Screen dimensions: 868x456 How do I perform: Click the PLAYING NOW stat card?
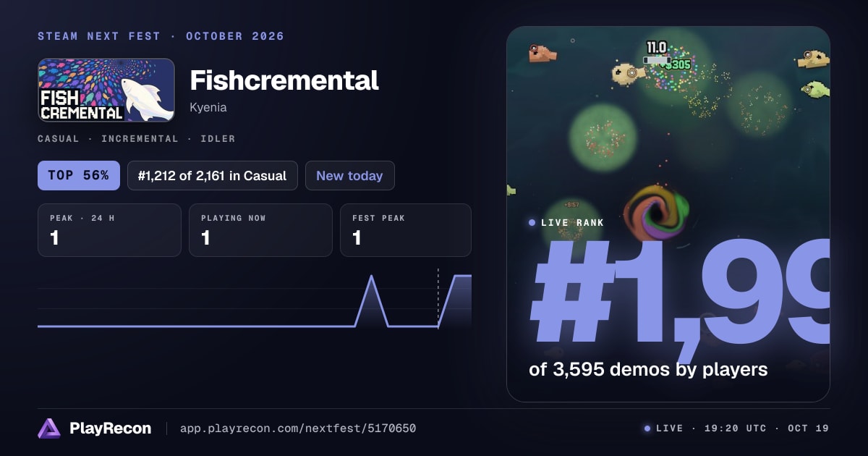[x=260, y=230]
